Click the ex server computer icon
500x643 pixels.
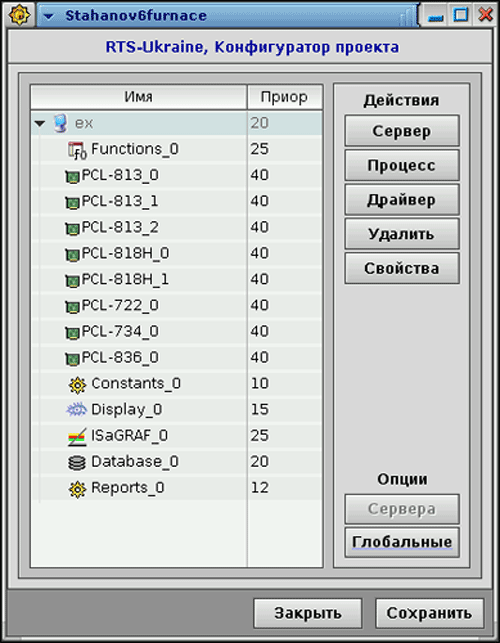click(x=60, y=123)
